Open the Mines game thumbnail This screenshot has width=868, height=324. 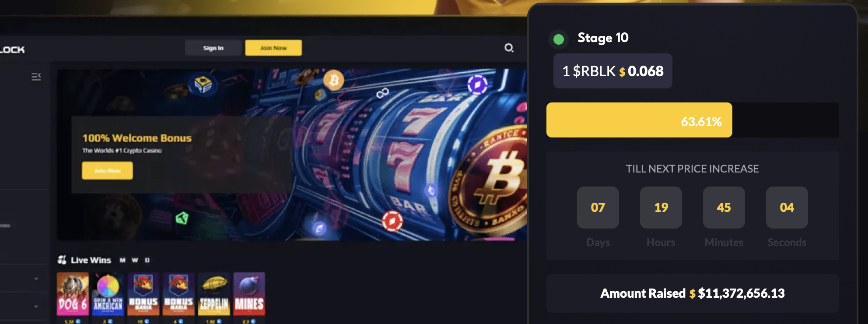[249, 294]
